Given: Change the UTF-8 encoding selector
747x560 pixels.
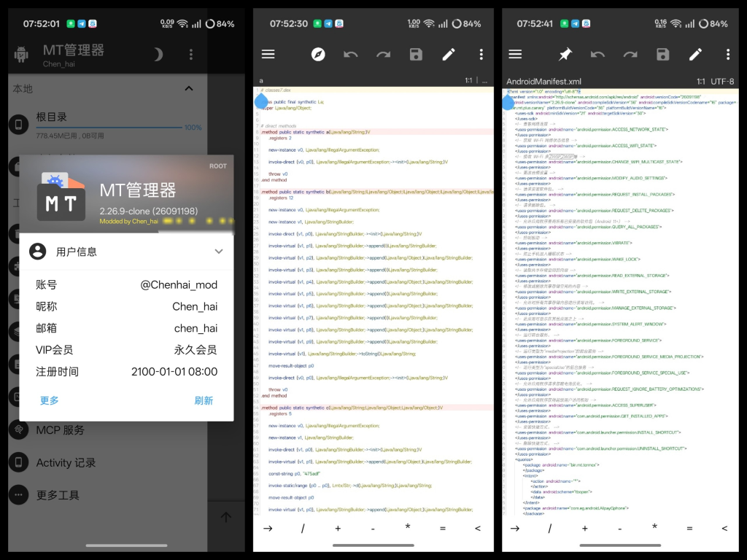Looking at the screenshot, I should 722,82.
